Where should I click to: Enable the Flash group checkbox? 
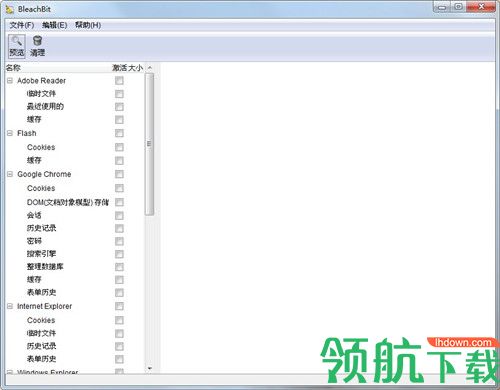tap(119, 133)
